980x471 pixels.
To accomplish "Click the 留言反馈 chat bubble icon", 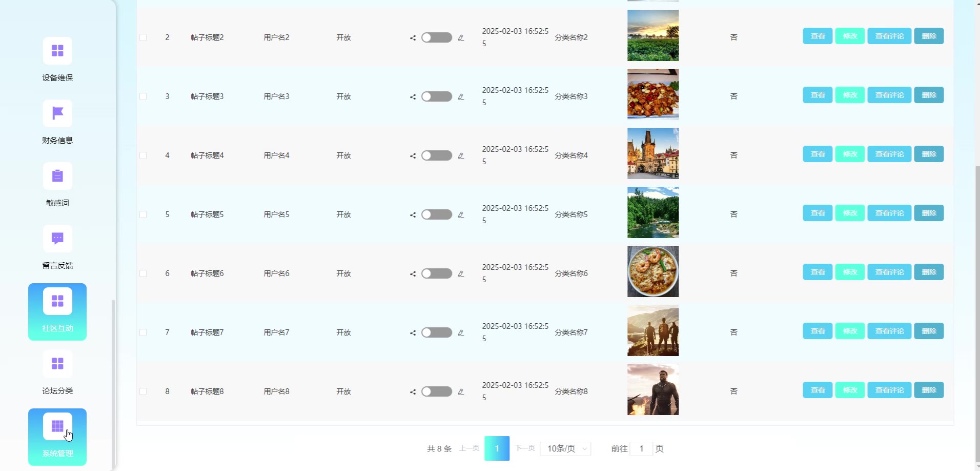I will 57,239.
